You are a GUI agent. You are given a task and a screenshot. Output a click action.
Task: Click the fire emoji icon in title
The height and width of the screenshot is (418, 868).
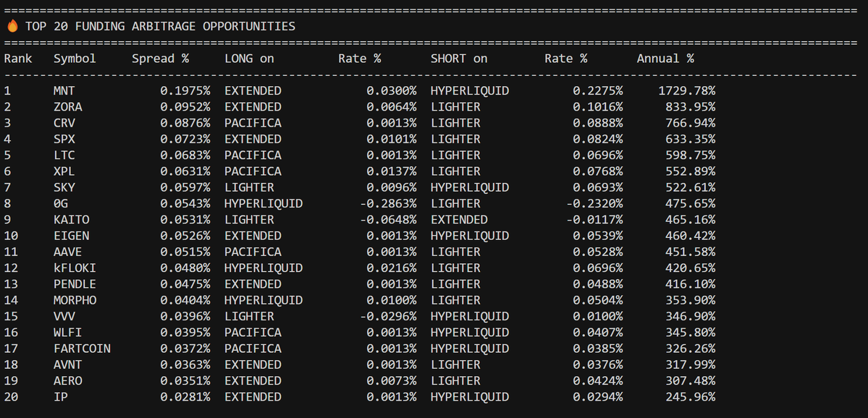pyautogui.click(x=12, y=26)
